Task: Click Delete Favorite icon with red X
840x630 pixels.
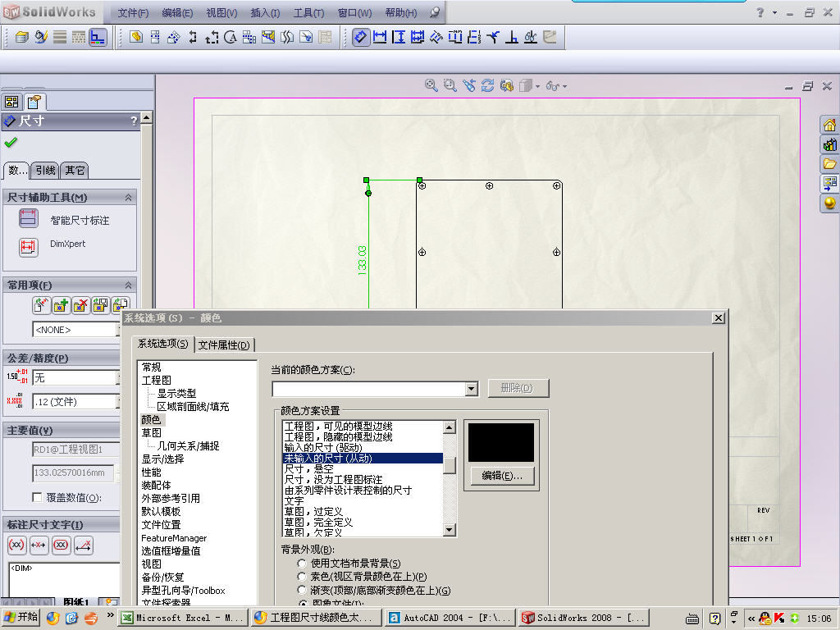Action: tap(80, 305)
